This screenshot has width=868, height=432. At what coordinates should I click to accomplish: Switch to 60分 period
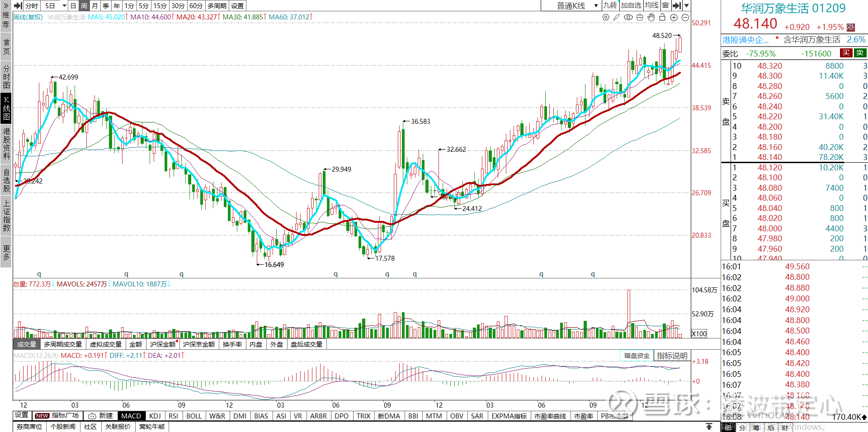(196, 5)
